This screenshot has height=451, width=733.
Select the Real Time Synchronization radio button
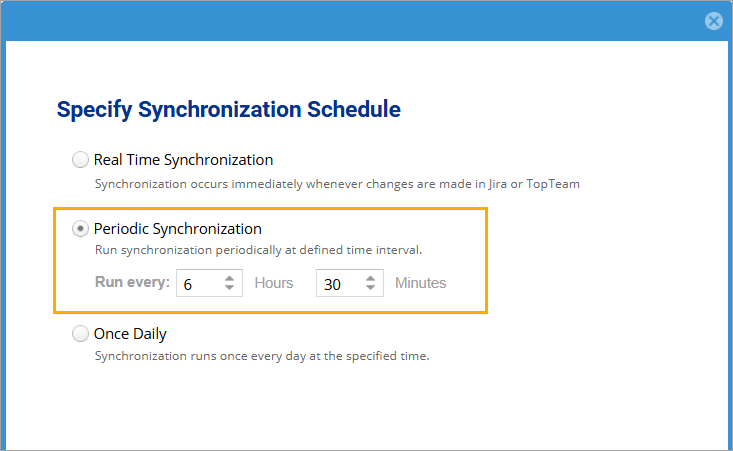(81, 160)
